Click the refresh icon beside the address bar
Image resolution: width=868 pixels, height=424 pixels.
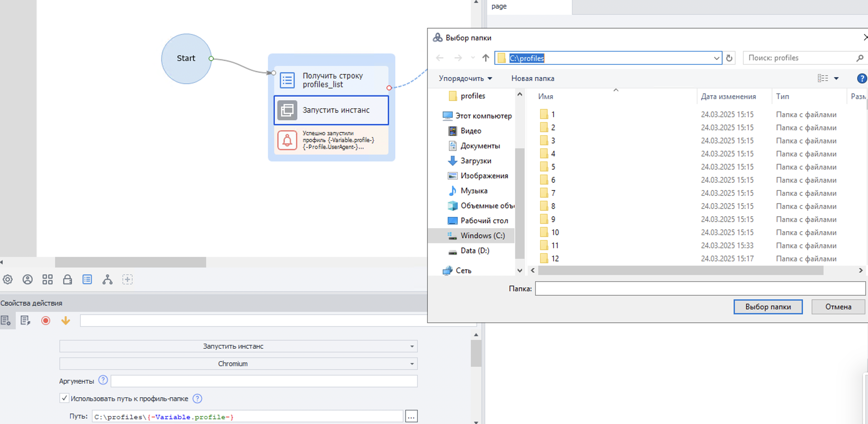pyautogui.click(x=729, y=58)
